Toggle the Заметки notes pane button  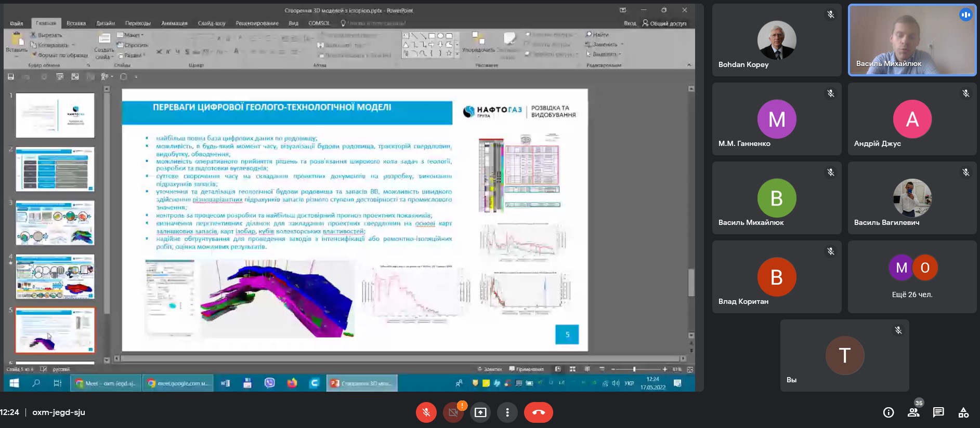(490, 369)
